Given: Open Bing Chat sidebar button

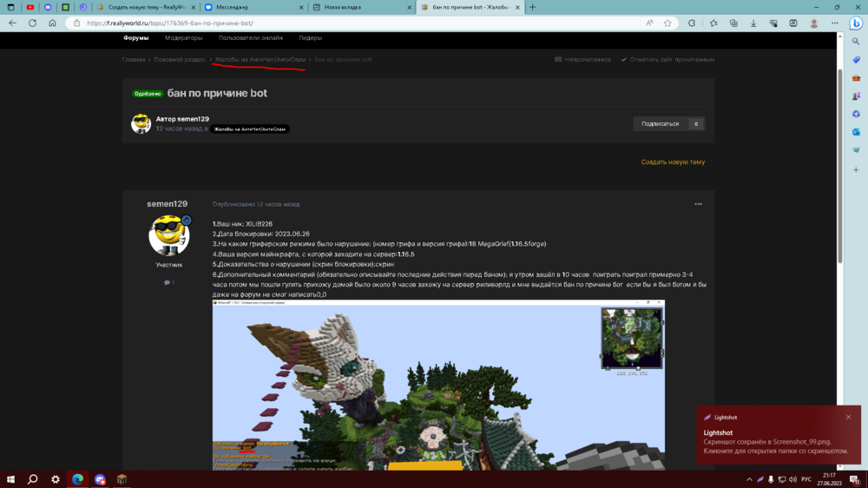Looking at the screenshot, I should pyautogui.click(x=856, y=23).
